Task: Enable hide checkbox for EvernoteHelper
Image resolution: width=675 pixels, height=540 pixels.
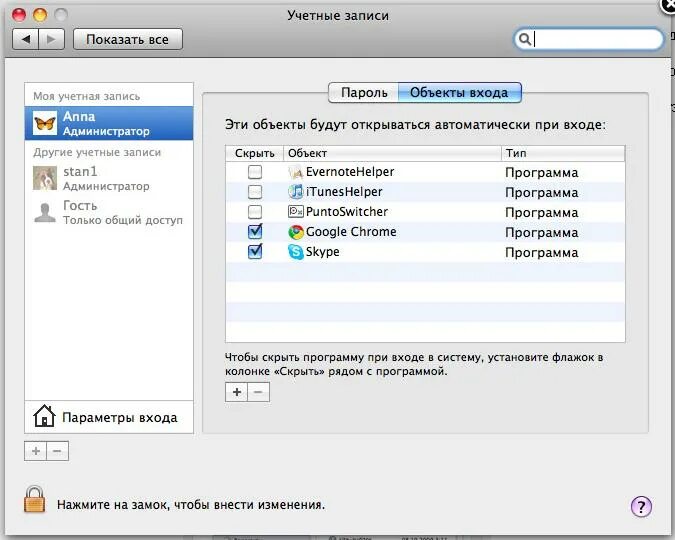Action: (255, 172)
